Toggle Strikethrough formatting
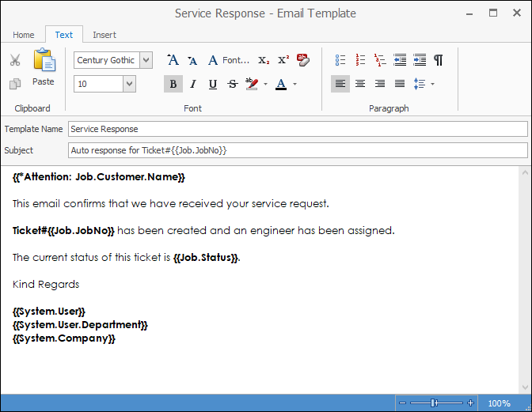 (x=233, y=84)
